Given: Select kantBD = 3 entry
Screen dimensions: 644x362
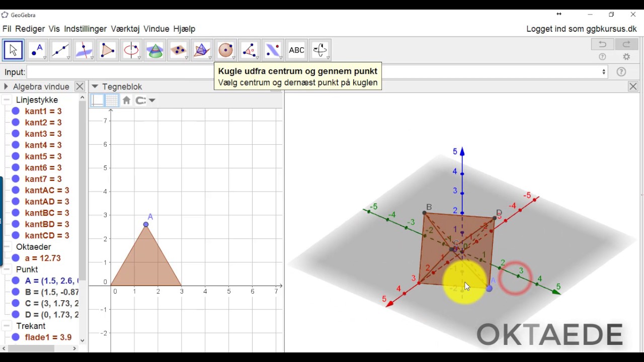Looking at the screenshot, I should click(x=47, y=224).
